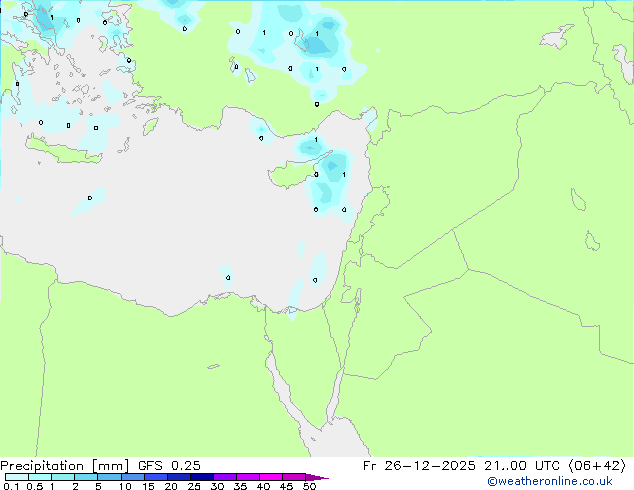The width and height of the screenshot is (634, 490).
Task: Click the 30–35 mm purple legend swatch
Action: [225, 477]
